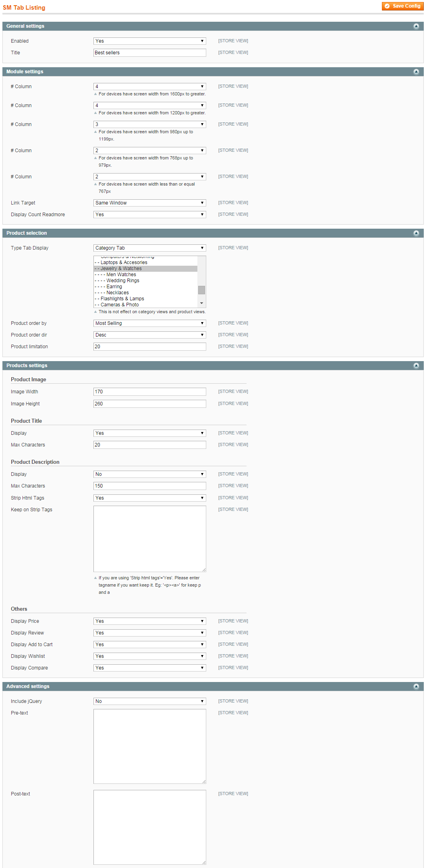This screenshot has width=427, height=868.
Task: Click the Post-text textarea
Action: coord(150,827)
